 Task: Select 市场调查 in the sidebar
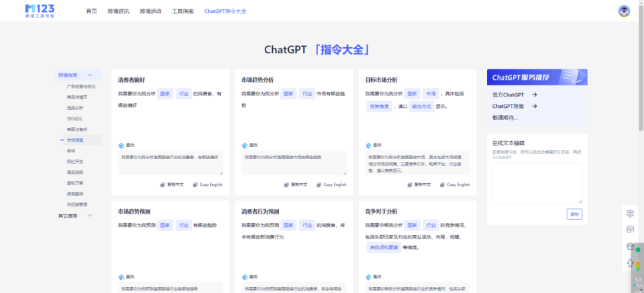(x=75, y=140)
